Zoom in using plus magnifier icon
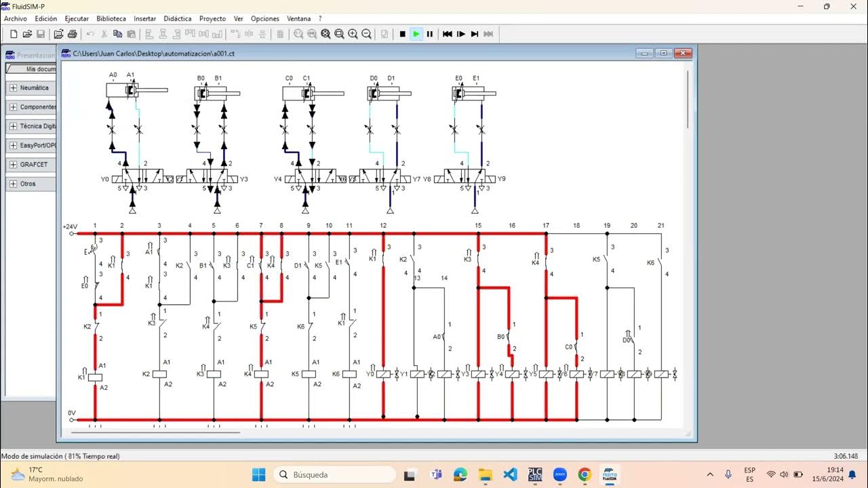Screen dimensions: 868x488 pyautogui.click(x=353, y=34)
